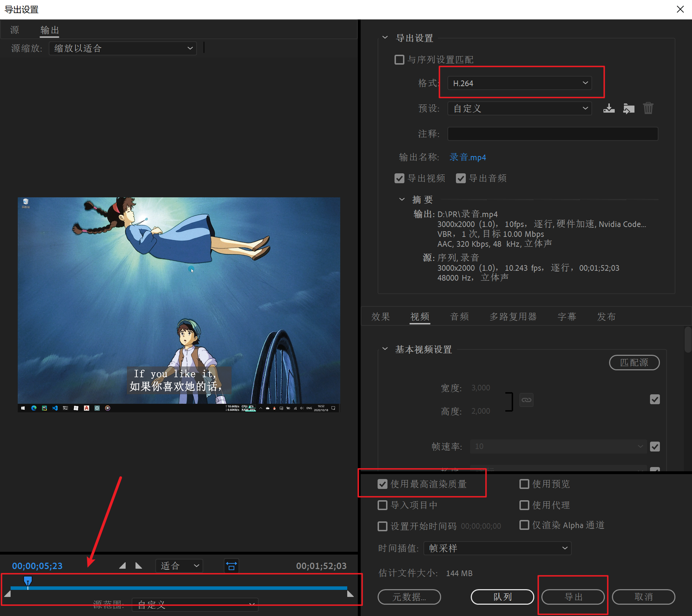Open the preset (自定义) dropdown
692x616 pixels.
click(x=520, y=108)
